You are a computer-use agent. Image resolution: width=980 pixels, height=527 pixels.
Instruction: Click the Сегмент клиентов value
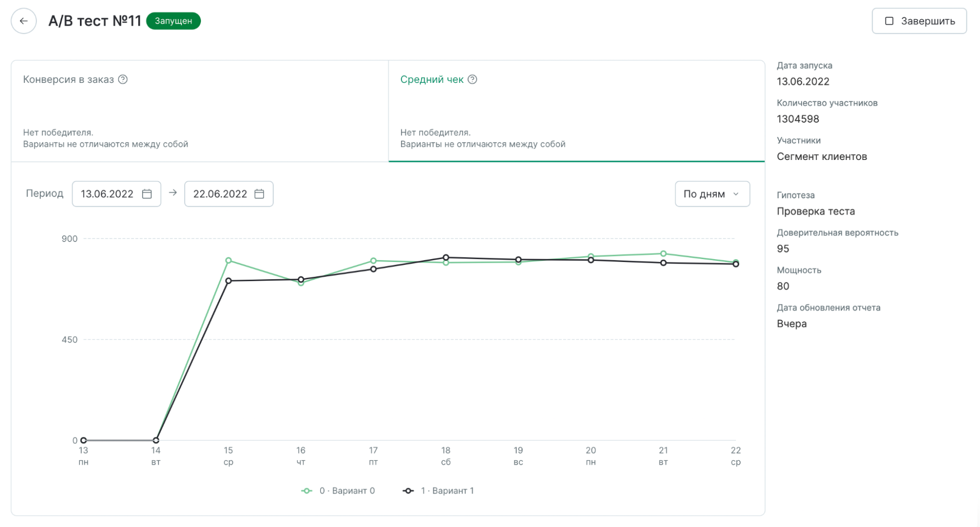822,157
